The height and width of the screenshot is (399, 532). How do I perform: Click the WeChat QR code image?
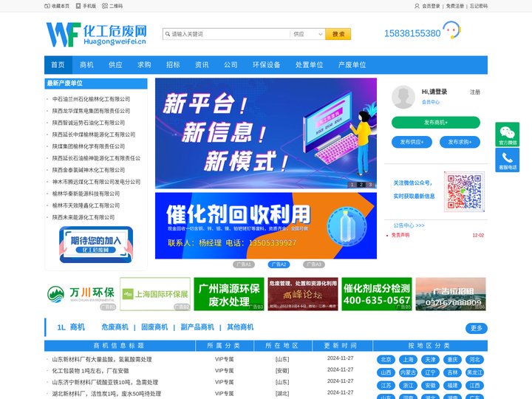pyautogui.click(x=464, y=191)
